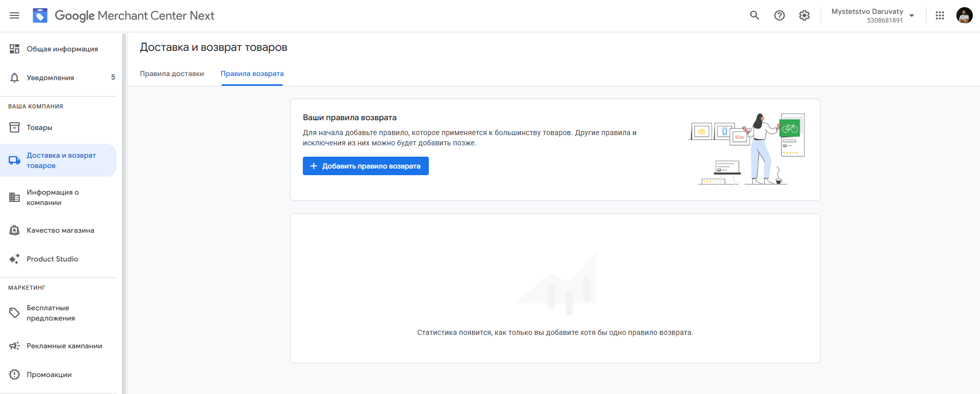Screen dimensions: 980x394
Task: Click the МАРКЕТИНГ section label
Action: tap(27, 288)
